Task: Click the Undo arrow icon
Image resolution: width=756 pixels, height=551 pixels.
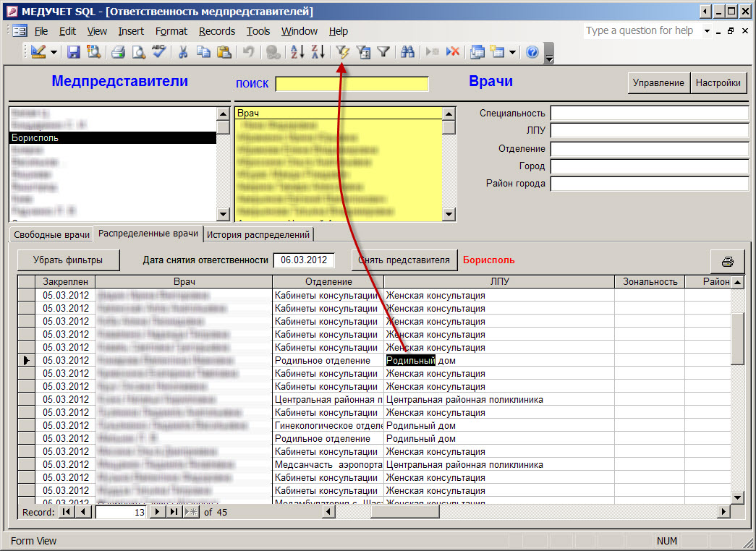Action: 248,51
